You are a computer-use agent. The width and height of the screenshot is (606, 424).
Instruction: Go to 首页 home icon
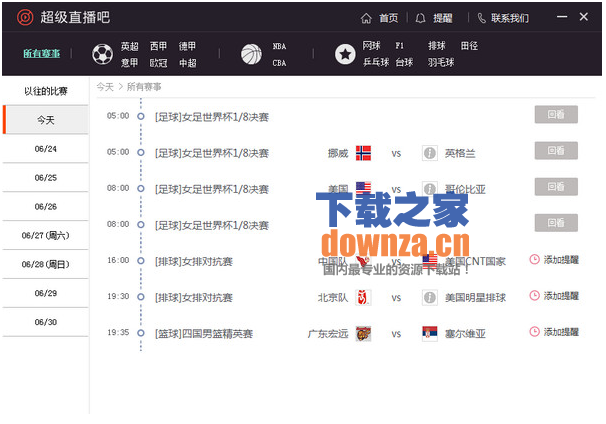pos(366,18)
